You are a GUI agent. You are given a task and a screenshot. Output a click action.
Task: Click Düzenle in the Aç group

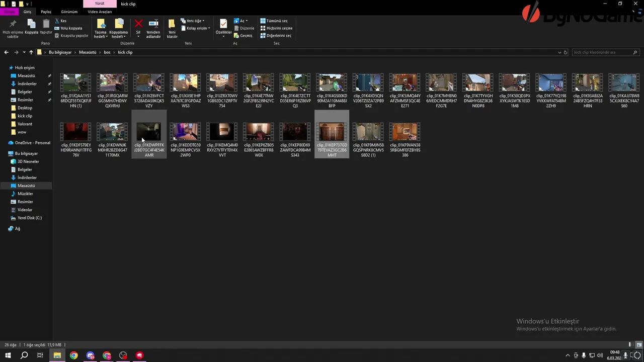click(244, 28)
